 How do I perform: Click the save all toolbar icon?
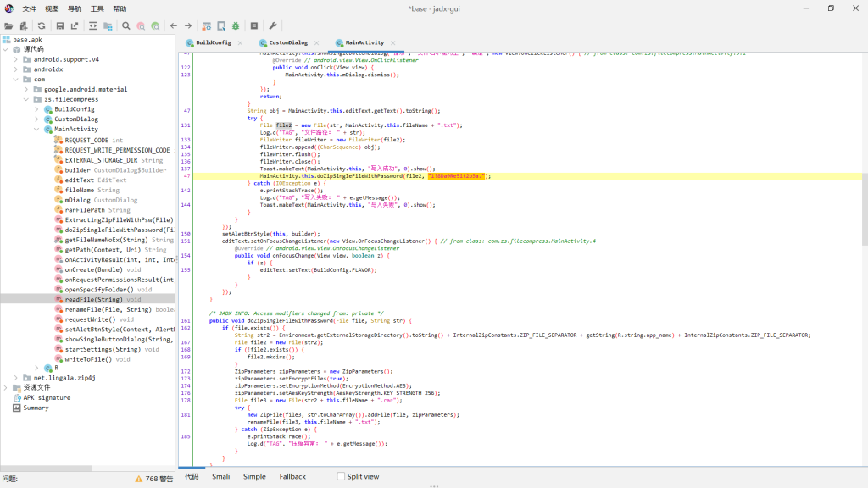click(x=60, y=26)
